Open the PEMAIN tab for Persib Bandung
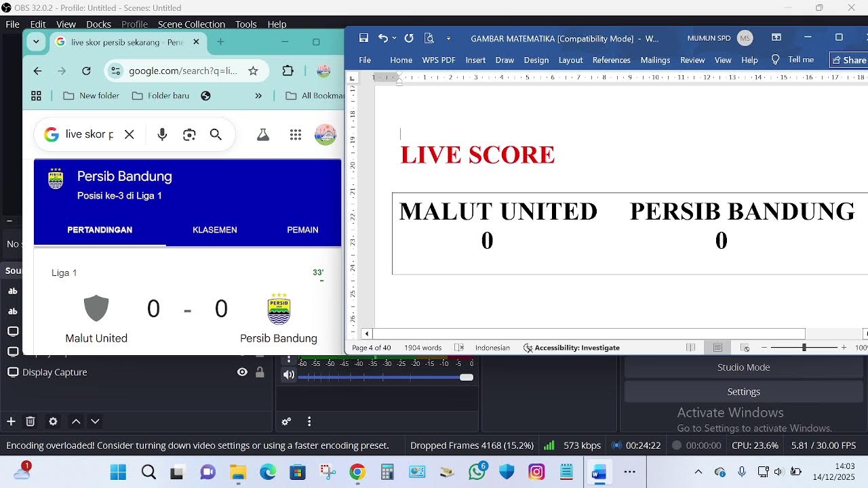The height and width of the screenshot is (488, 868). (x=302, y=230)
